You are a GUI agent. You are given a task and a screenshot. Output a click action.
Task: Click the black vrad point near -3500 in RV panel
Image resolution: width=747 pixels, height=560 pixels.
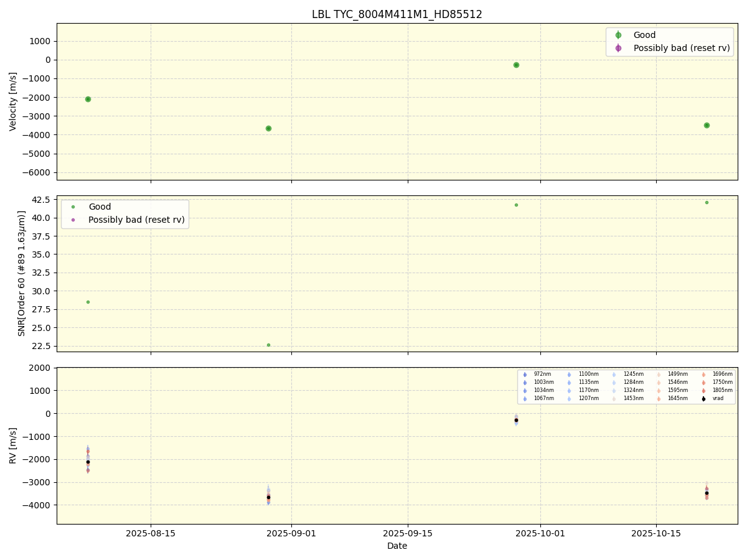(707, 493)
